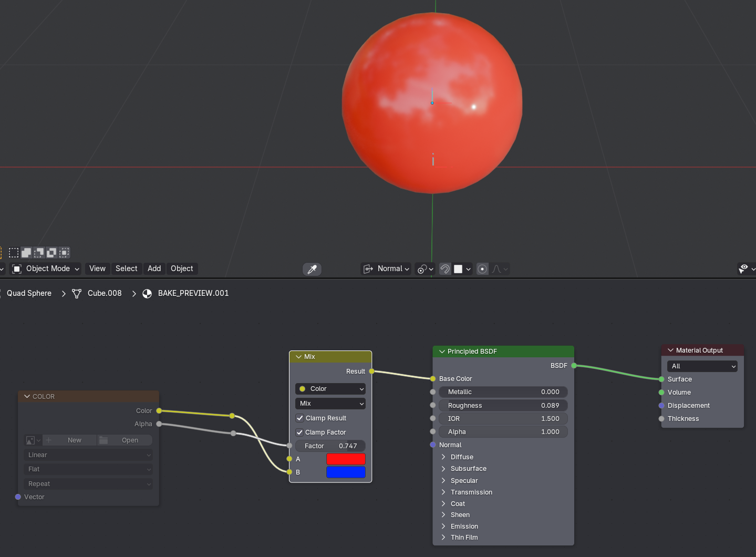Click the blue B color swatch
The width and height of the screenshot is (756, 557).
click(x=346, y=472)
